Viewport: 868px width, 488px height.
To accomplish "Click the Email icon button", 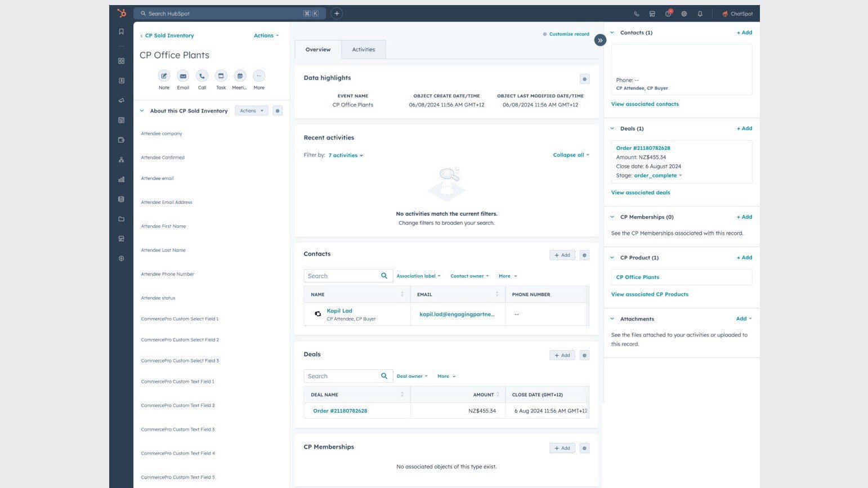I will (183, 76).
